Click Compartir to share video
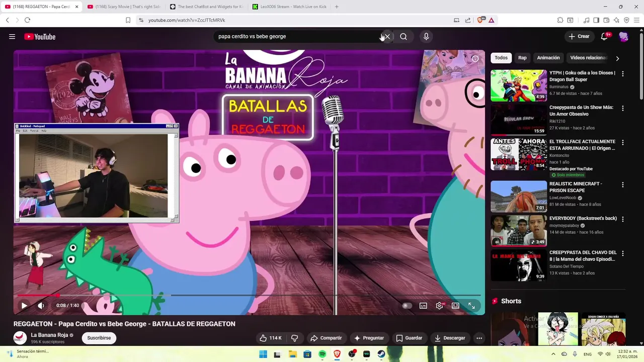 coord(326,338)
